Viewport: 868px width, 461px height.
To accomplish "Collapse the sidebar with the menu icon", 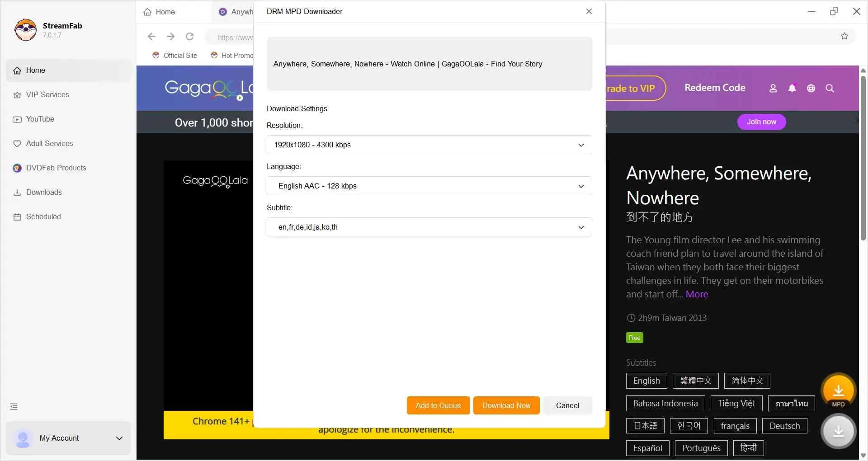I will tap(14, 407).
